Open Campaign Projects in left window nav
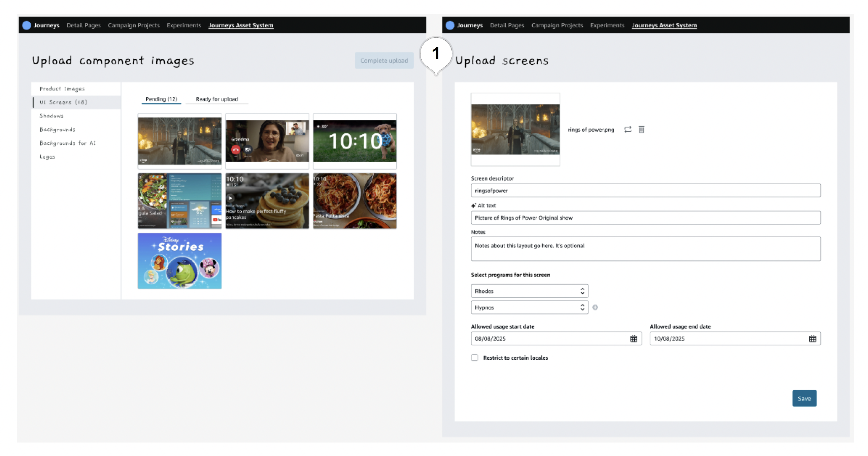 134,25
